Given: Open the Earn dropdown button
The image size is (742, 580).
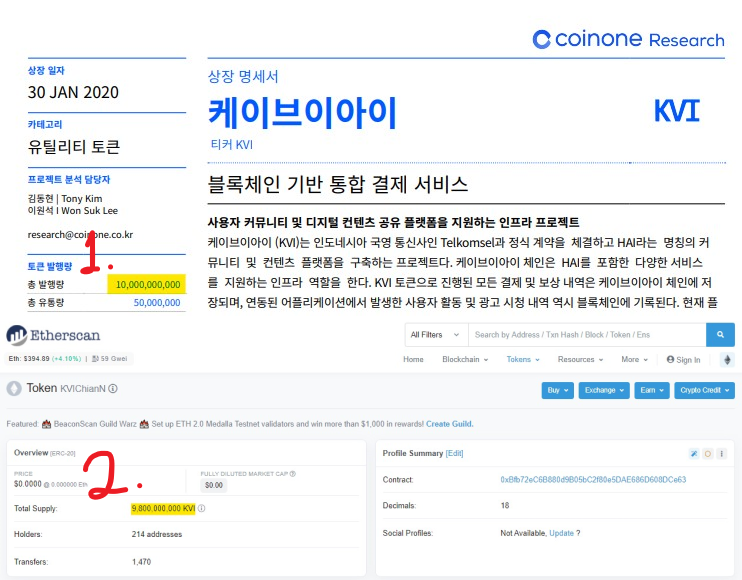Looking at the screenshot, I should click(x=652, y=390).
